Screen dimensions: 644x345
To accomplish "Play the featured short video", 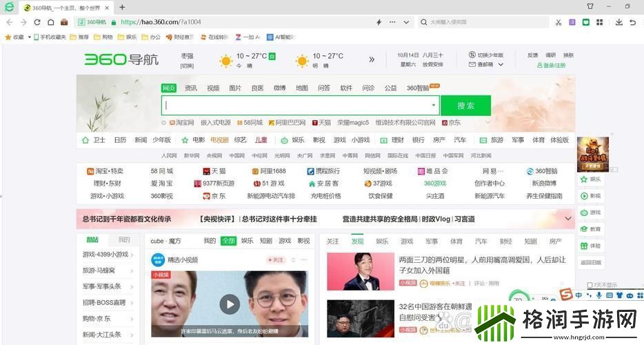I will click(x=230, y=304).
